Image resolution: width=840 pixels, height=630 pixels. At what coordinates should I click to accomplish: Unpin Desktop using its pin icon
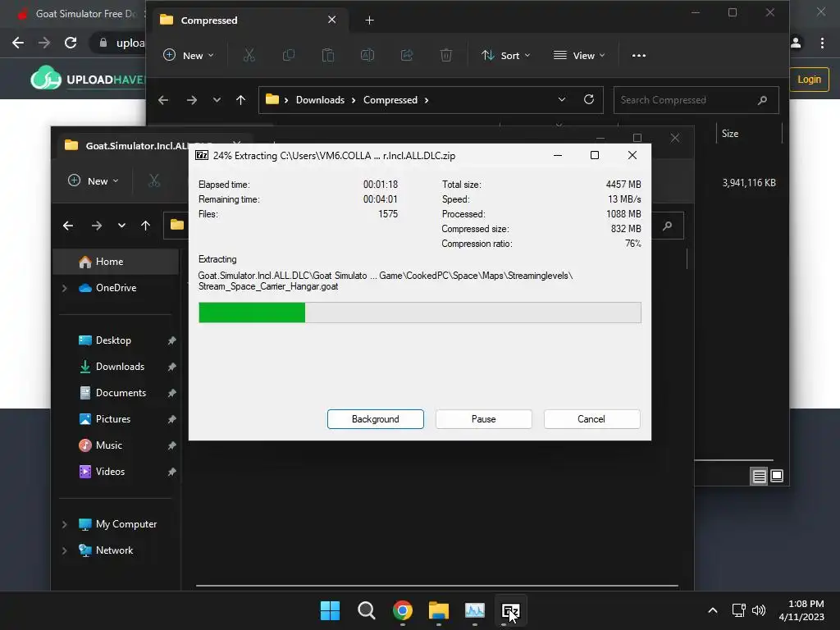point(171,340)
